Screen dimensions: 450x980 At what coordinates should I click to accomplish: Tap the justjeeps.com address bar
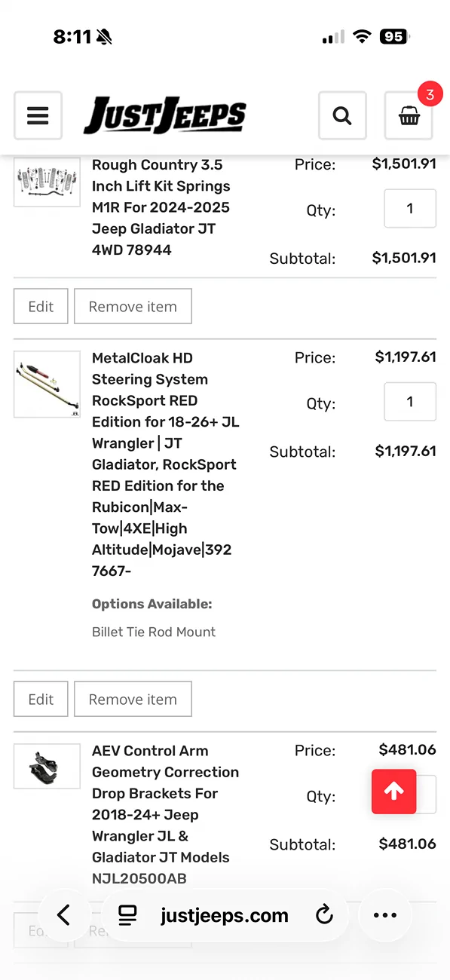(x=225, y=915)
